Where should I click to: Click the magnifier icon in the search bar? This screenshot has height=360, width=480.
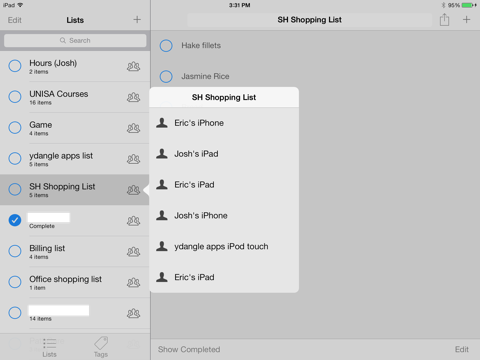[x=63, y=40]
